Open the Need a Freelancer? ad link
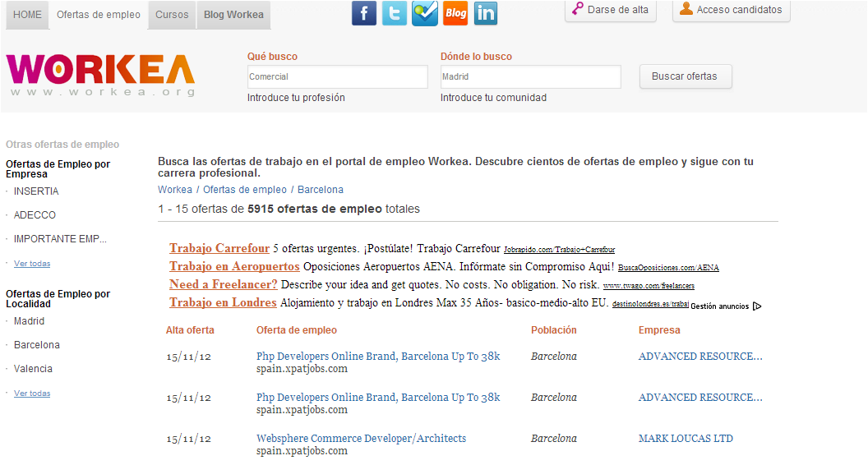The height and width of the screenshot is (465, 868). click(223, 284)
